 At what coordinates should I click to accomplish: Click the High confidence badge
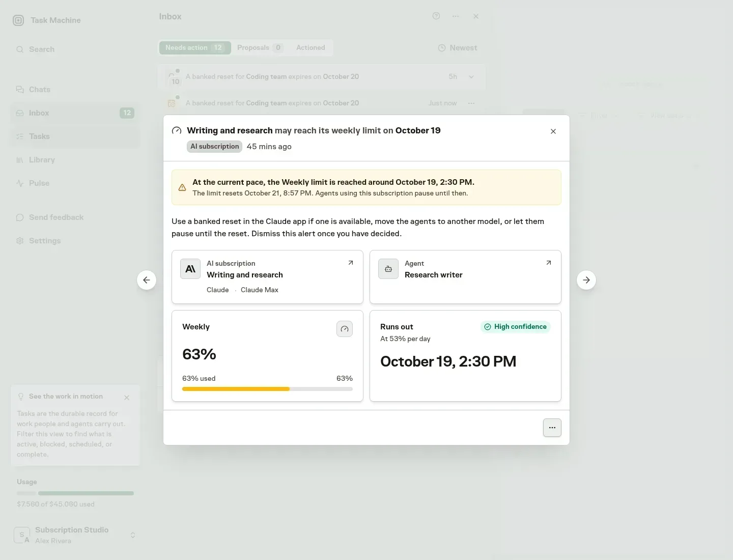point(515,327)
